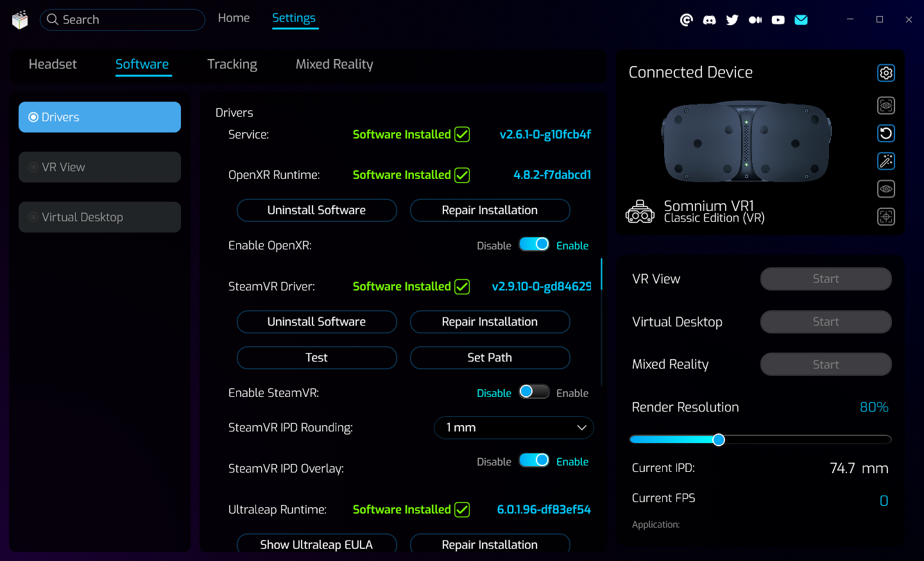Open the website link icon in top bar
This screenshot has height=561, width=924.
click(x=686, y=20)
